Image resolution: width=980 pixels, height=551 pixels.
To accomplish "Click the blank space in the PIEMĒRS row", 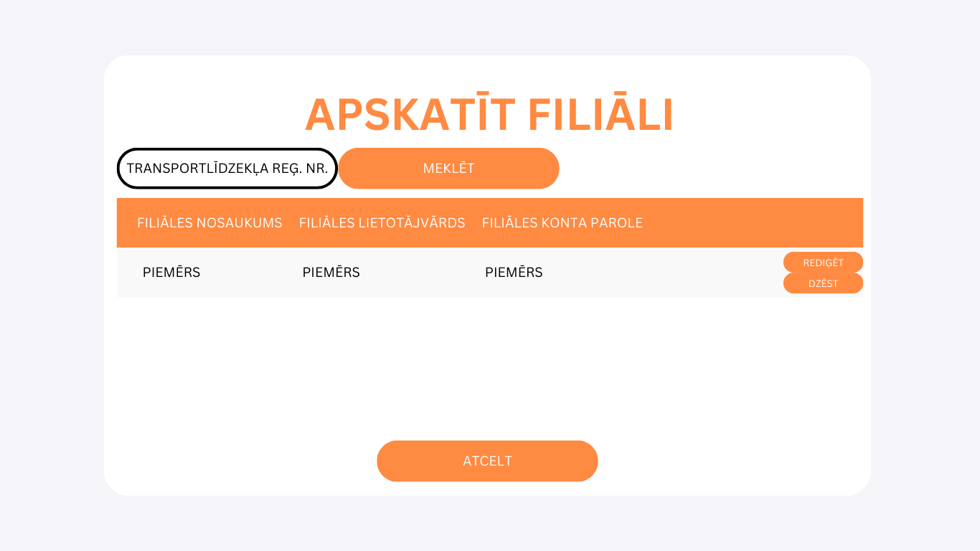I will (660, 273).
